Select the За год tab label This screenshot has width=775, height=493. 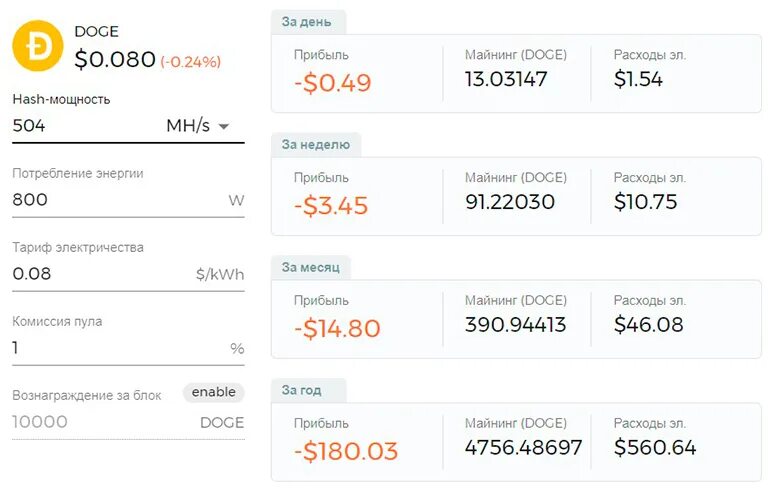[x=301, y=390]
